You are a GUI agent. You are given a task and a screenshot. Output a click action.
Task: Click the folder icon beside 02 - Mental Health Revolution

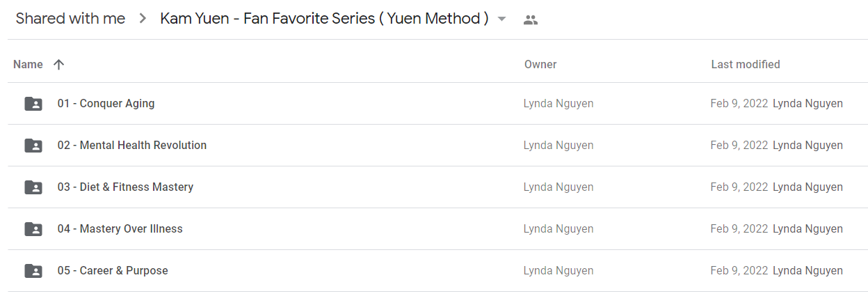[x=33, y=146]
